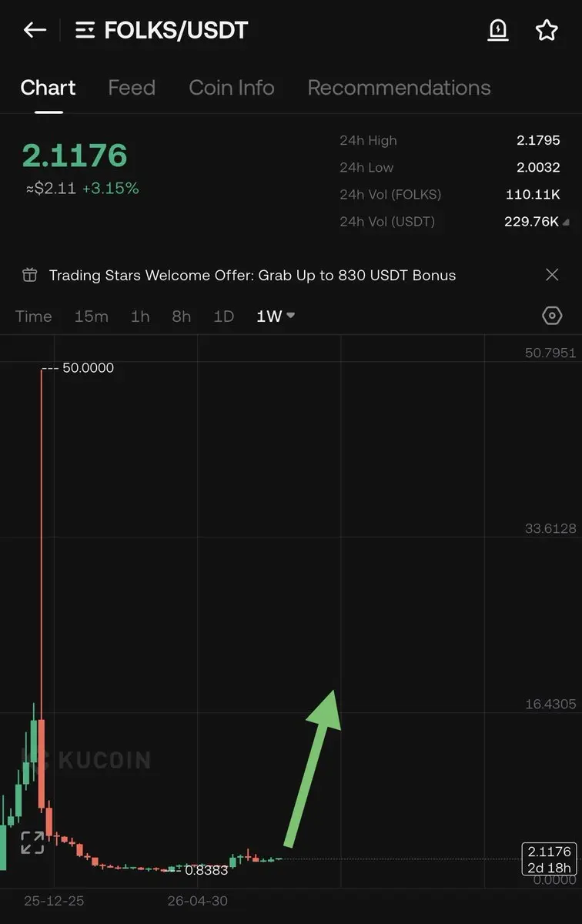Image resolution: width=582 pixels, height=924 pixels.
Task: Expand the 1W interval dropdown
Action: click(276, 316)
